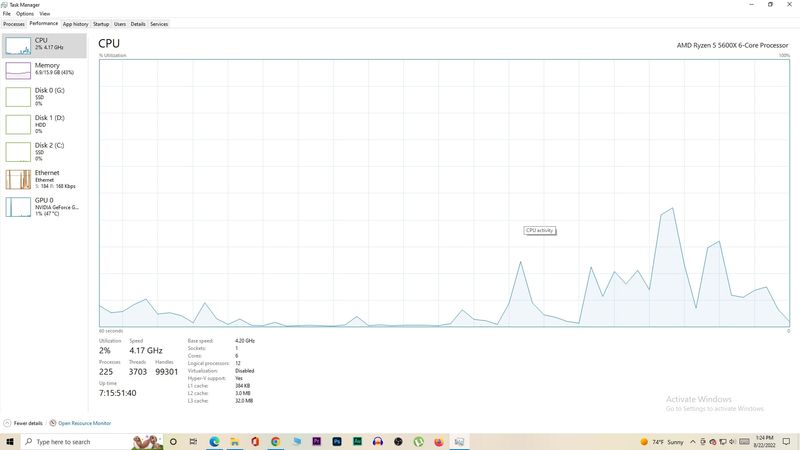Open the clock showing 1:24 PM
The height and width of the screenshot is (450, 800).
pyautogui.click(x=764, y=442)
